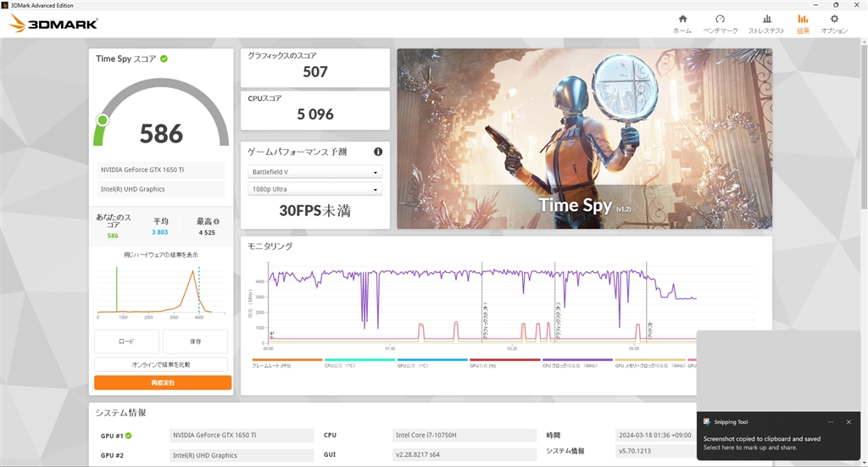The width and height of the screenshot is (868, 467).
Task: Toggle the CPU クロック周波数 purple legend
Action: click(577, 363)
